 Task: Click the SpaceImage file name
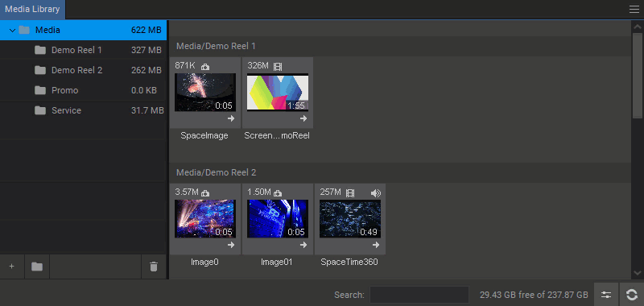tap(204, 136)
